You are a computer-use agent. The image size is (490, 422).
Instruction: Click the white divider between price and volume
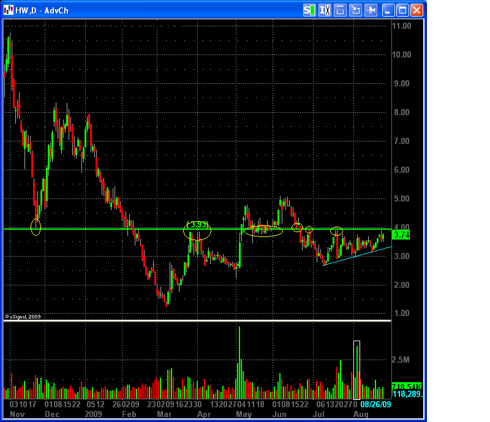pyautogui.click(x=197, y=321)
